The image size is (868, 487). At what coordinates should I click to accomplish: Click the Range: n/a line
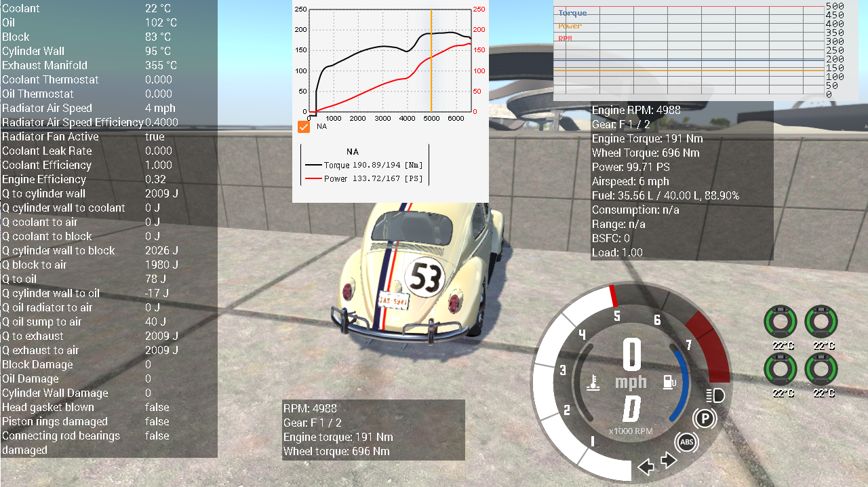tap(618, 224)
